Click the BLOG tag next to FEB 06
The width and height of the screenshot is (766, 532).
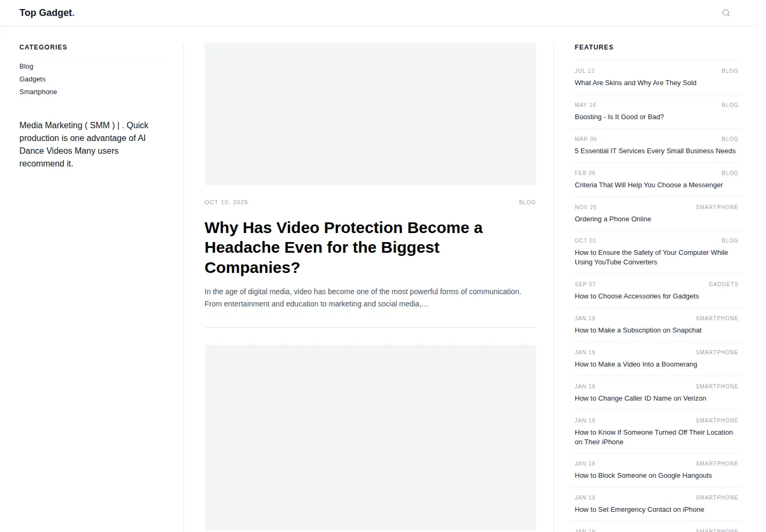[x=730, y=173]
